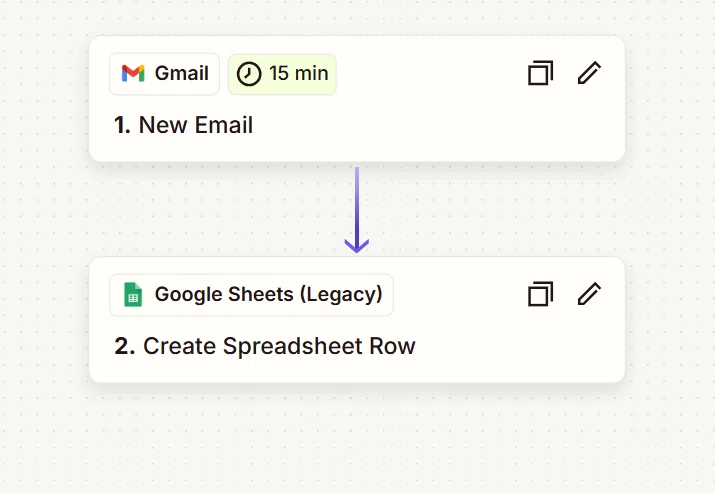Click the "Create Spreadsheet Row" step title
Image resolution: width=715 pixels, height=493 pixels.
coord(279,346)
